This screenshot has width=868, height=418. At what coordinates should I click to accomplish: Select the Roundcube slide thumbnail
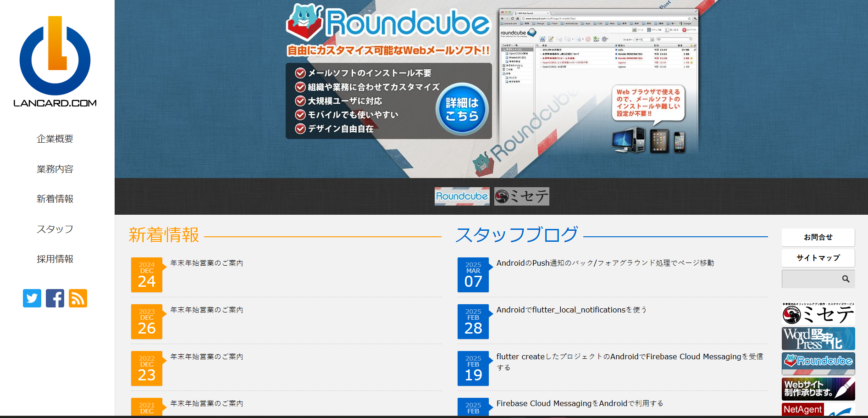click(462, 196)
